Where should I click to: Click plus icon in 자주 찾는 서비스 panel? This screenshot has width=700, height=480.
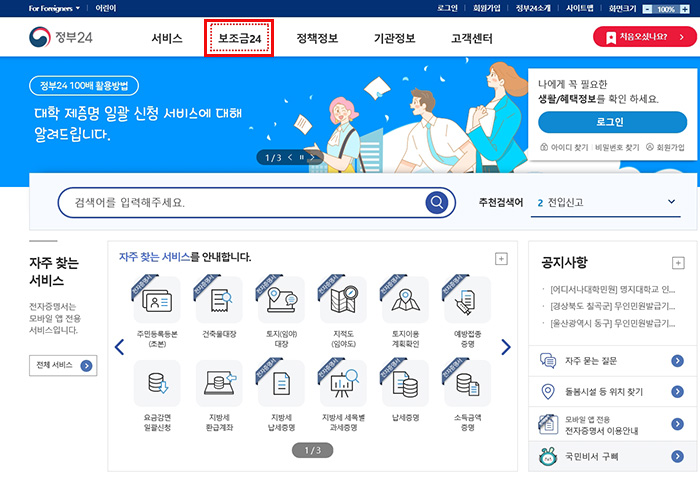tap(501, 259)
